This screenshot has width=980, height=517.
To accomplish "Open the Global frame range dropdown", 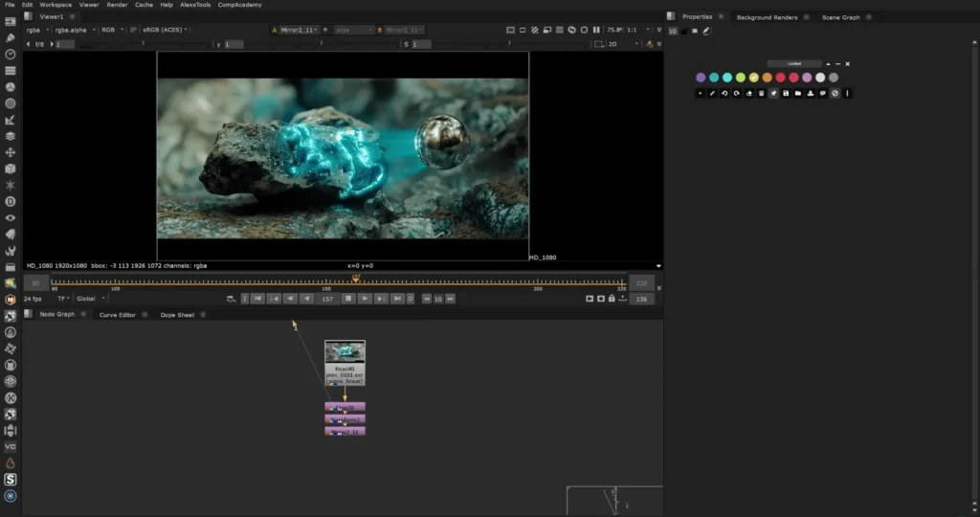I will [x=90, y=299].
